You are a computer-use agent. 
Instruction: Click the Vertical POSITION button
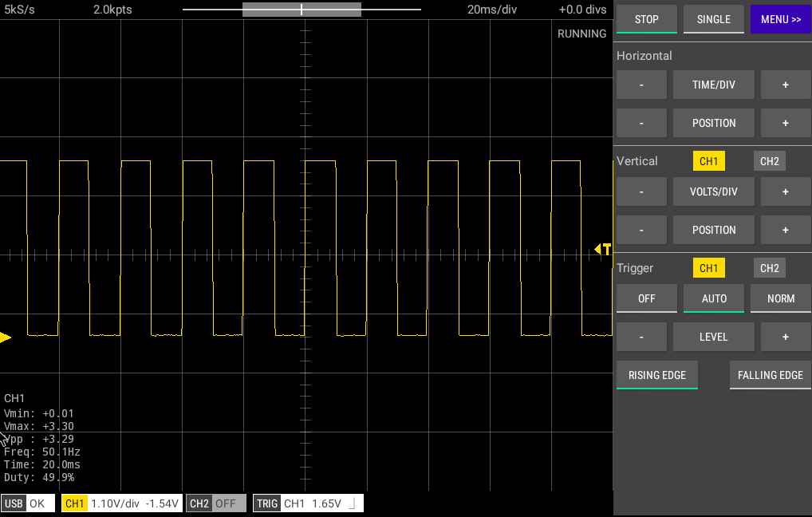pos(714,230)
